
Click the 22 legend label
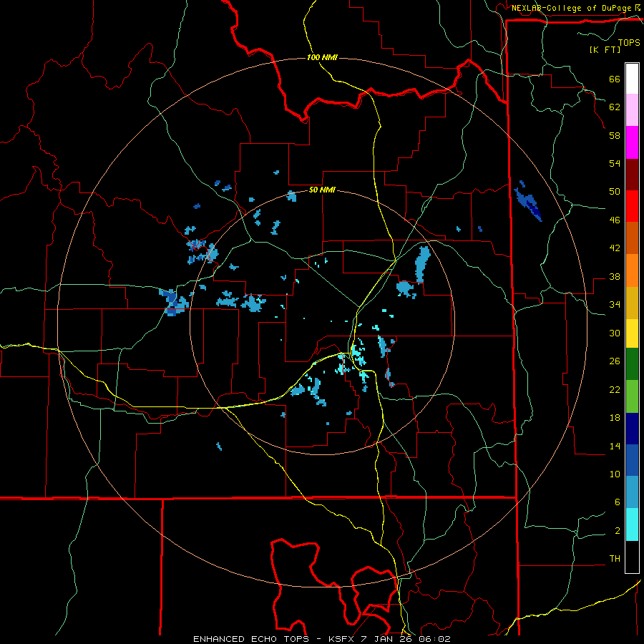pyautogui.click(x=615, y=389)
